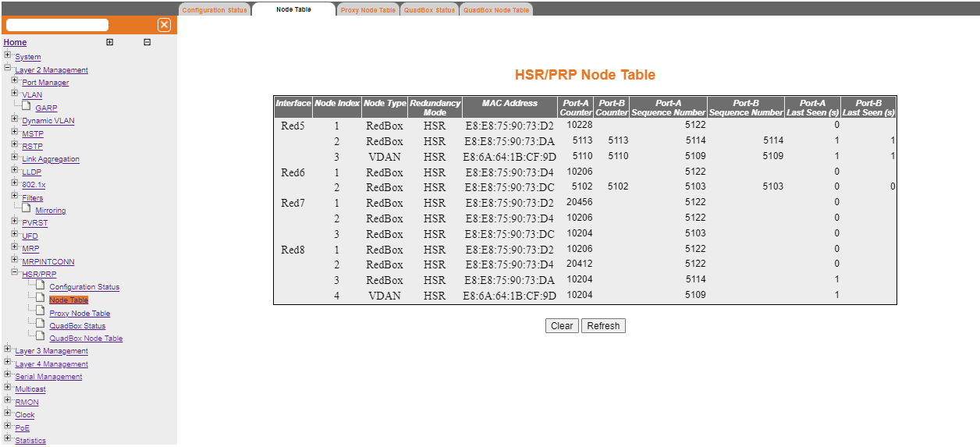Click the collapse-all minus icon beside Home
This screenshot has width=980, height=447.
pos(147,42)
